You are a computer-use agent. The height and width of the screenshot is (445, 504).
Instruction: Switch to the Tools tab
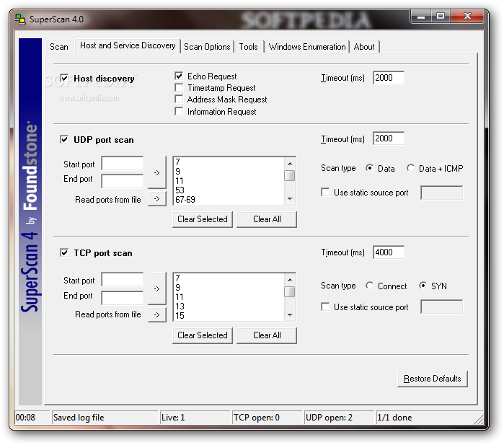pos(248,47)
